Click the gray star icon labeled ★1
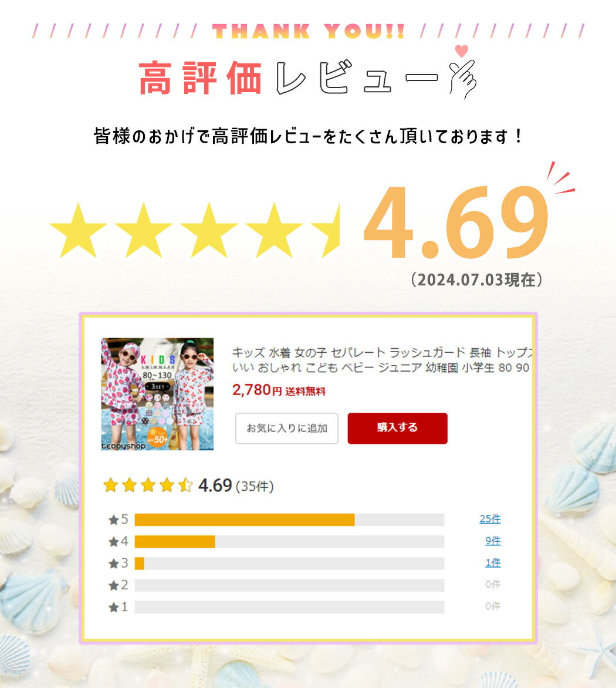This screenshot has height=688, width=616. 114,607
